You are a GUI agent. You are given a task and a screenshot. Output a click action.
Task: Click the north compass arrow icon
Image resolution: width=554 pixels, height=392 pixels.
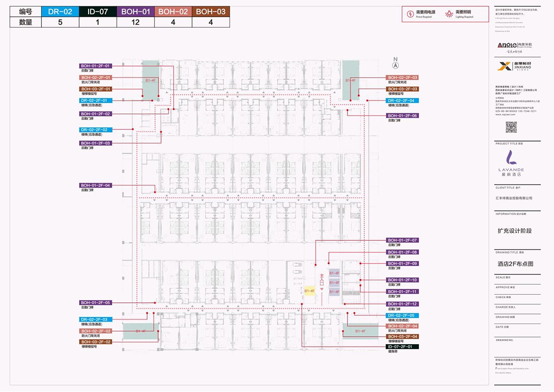tap(395, 65)
